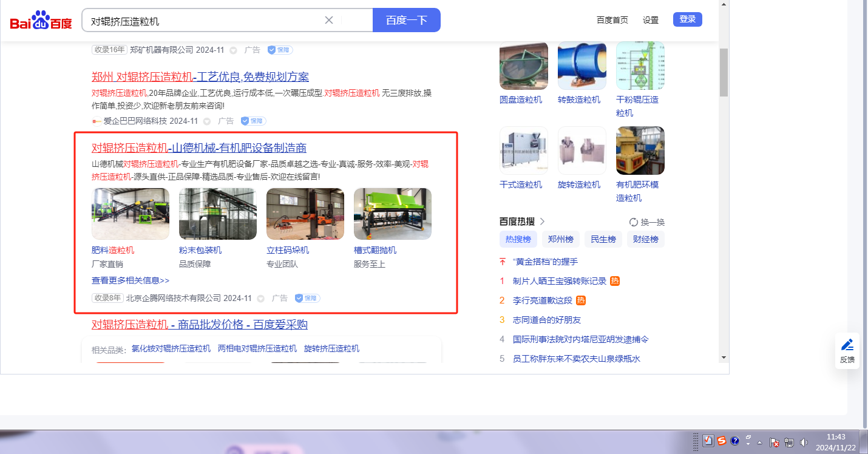Switch to 郑州榜 tab
Image resolution: width=868 pixels, height=454 pixels.
click(560, 239)
